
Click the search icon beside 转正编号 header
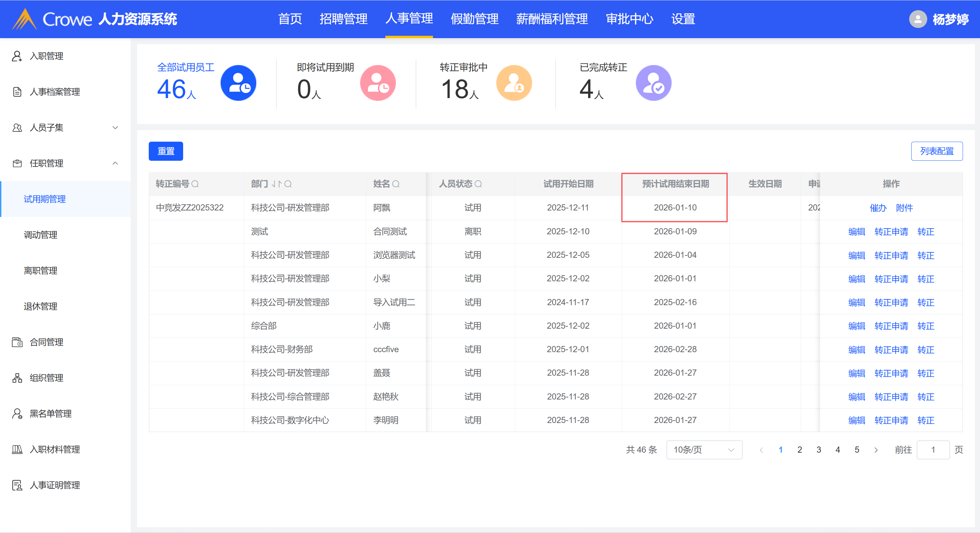pos(195,184)
